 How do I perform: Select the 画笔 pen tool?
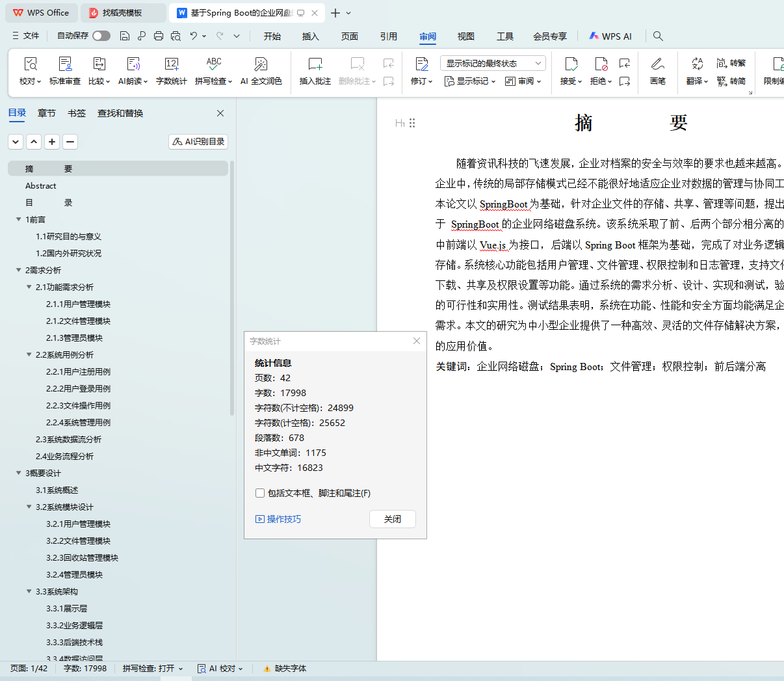(657, 70)
